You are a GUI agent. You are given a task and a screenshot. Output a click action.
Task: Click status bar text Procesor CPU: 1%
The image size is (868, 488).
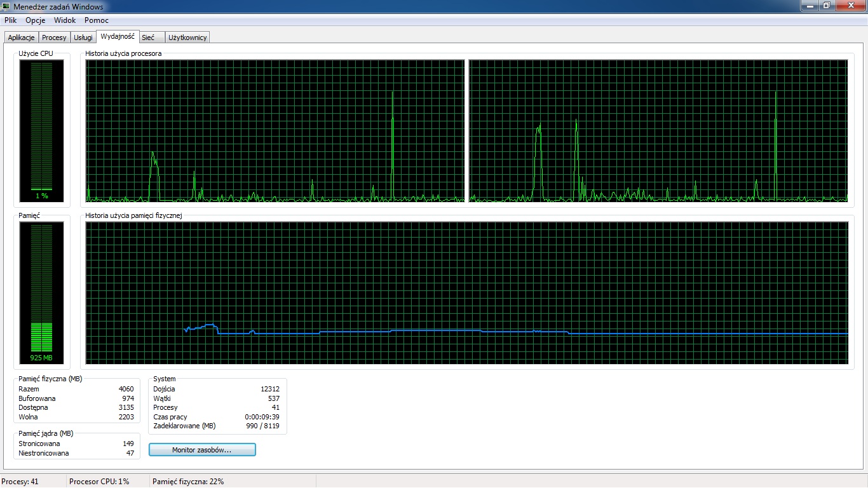point(99,482)
